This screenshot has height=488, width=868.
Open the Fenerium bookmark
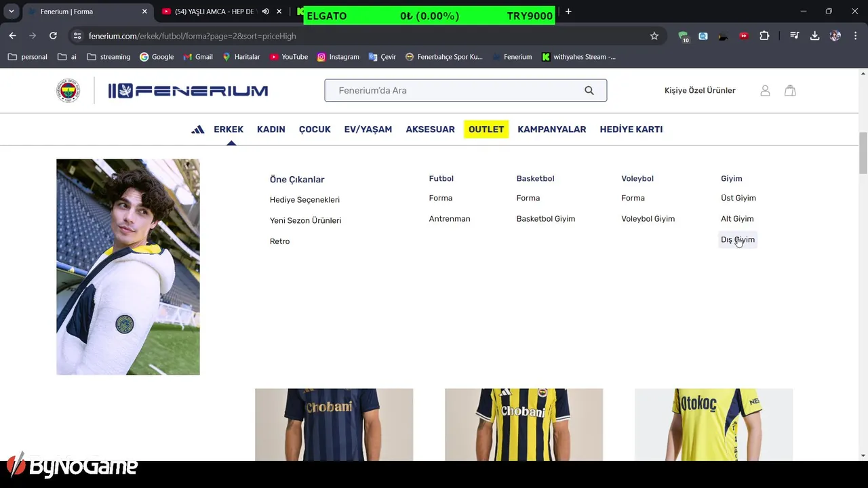(511, 57)
